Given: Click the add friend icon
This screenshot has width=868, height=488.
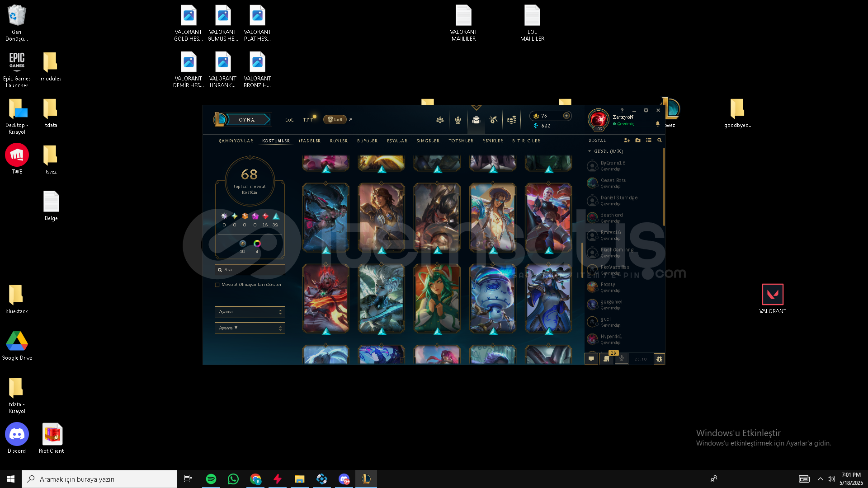Looking at the screenshot, I should 627,141.
